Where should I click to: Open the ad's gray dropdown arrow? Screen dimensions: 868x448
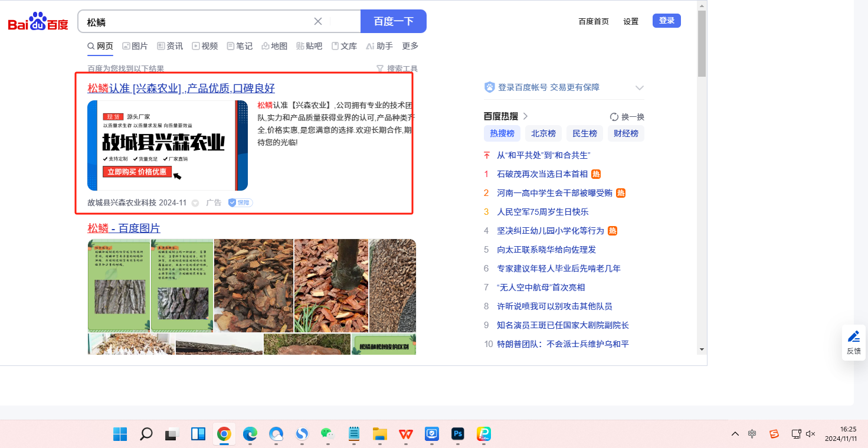point(195,203)
